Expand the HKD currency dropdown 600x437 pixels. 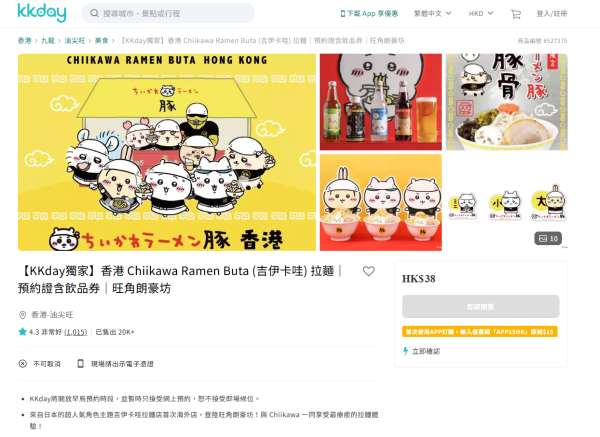pyautogui.click(x=481, y=13)
